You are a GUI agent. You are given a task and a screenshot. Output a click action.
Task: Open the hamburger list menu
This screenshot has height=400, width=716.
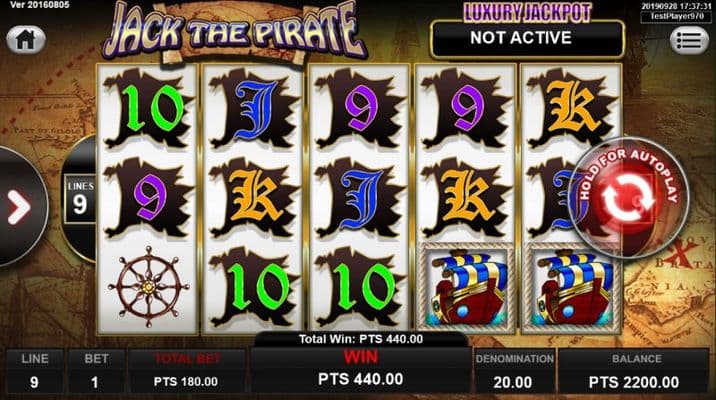[x=689, y=40]
